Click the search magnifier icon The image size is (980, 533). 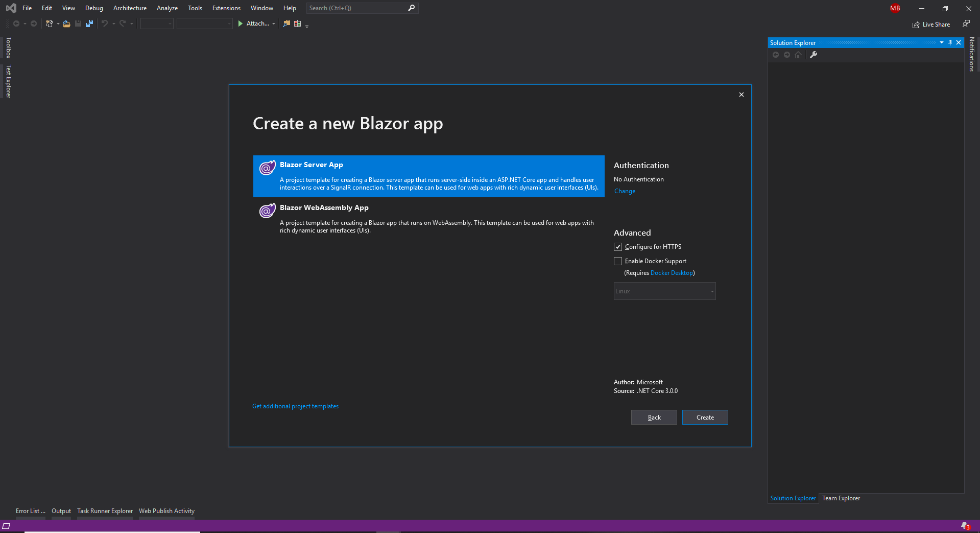[x=412, y=8]
